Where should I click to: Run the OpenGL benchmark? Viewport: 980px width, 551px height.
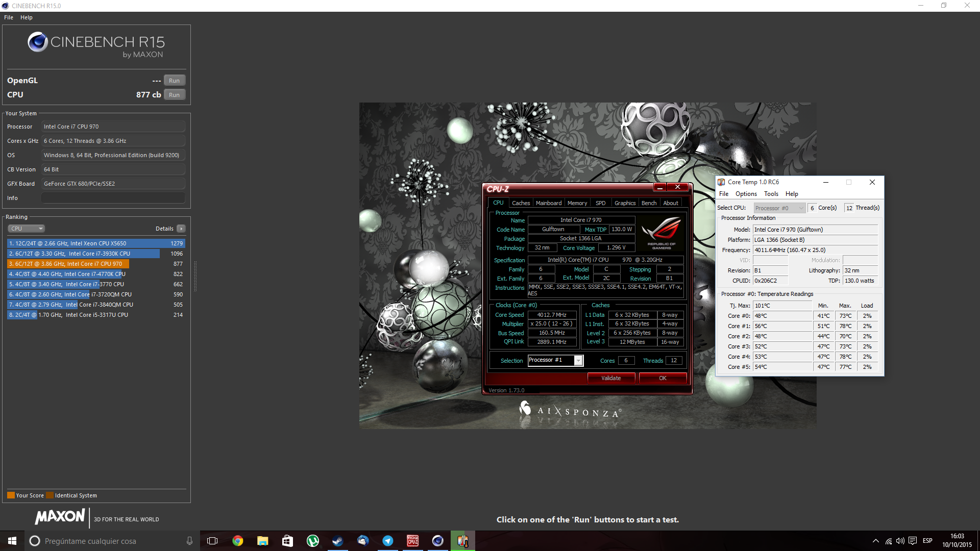(174, 81)
